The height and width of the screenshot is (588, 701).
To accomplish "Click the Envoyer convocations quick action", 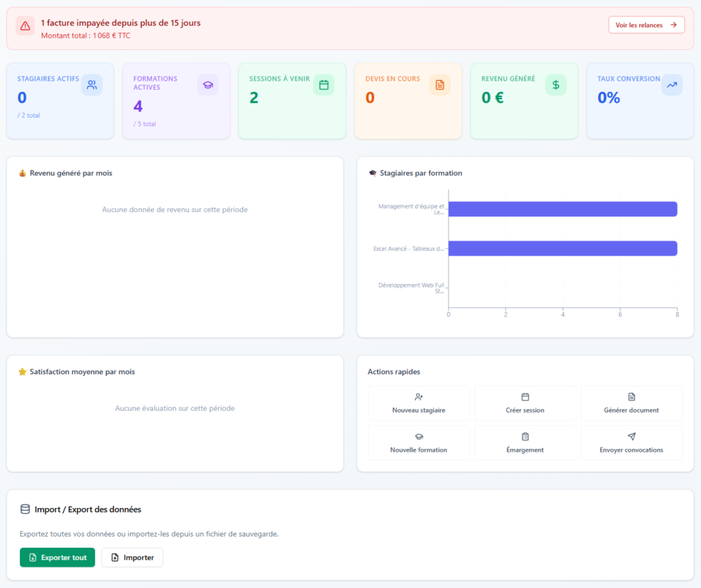I will (x=631, y=443).
